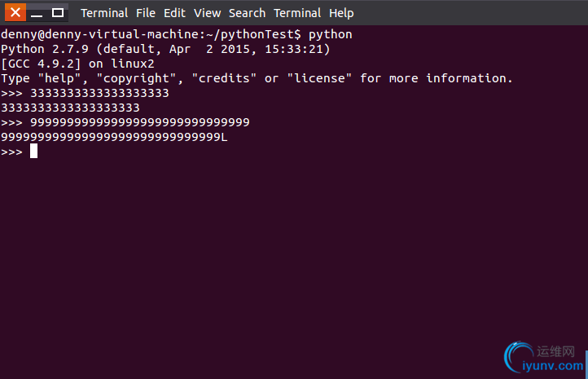This screenshot has height=379, width=588.
Task: Click the iyunv.com watermark text
Action: (x=552, y=365)
